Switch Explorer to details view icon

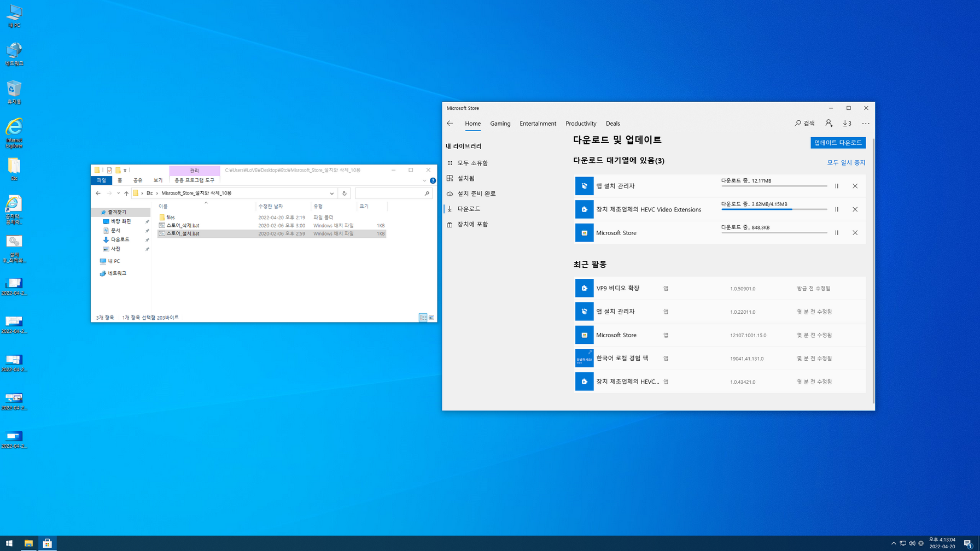[423, 318]
